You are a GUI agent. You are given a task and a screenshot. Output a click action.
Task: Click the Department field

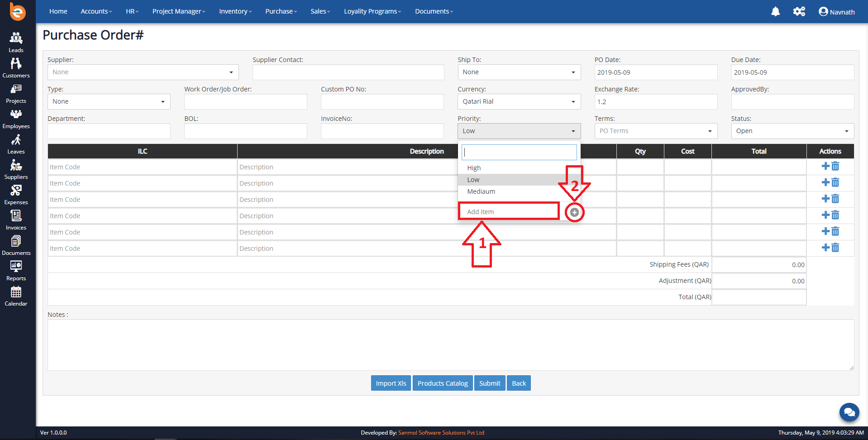tap(109, 131)
